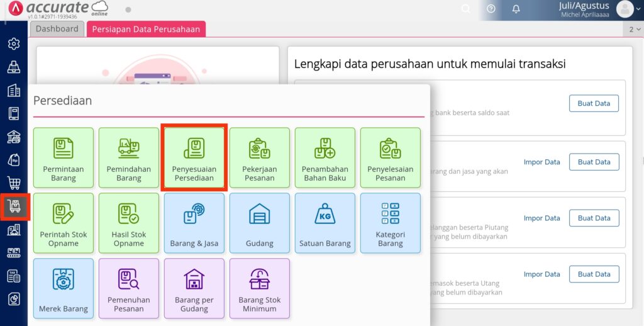Click the Juli/Agustus company name
The image size is (644, 326).
point(584,6)
